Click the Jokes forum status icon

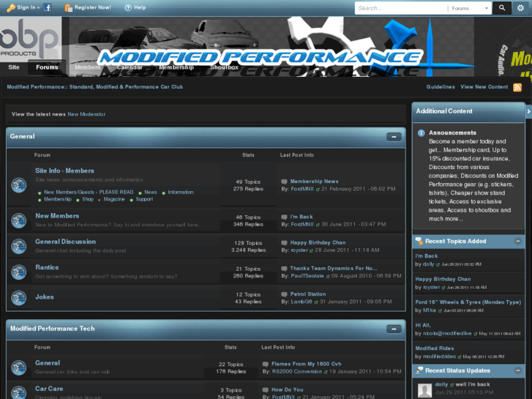point(19,298)
